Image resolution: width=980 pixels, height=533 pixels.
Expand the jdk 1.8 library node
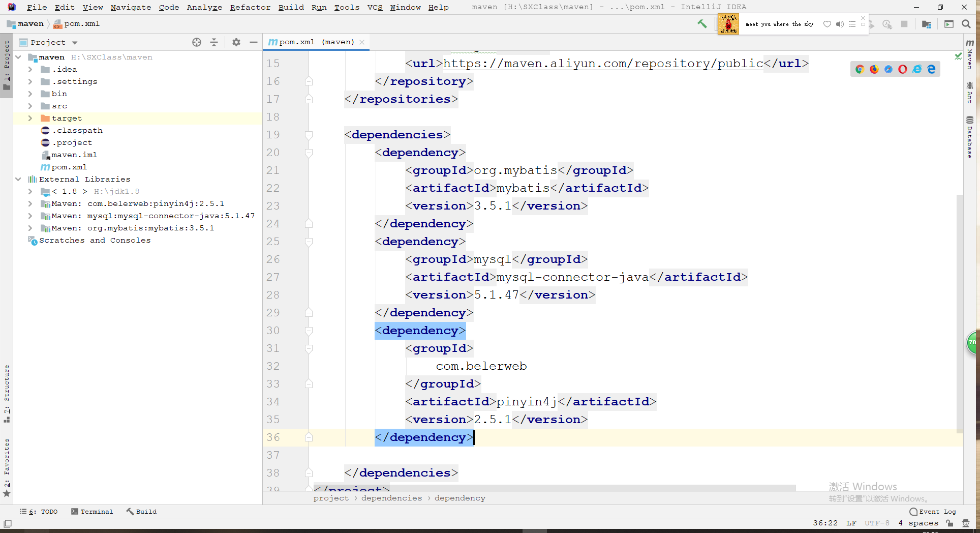[30, 191]
